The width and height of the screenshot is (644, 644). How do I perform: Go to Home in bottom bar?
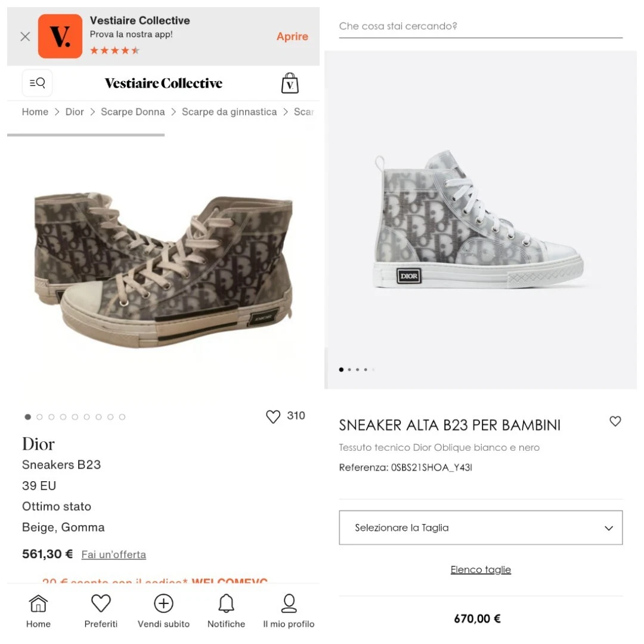(38, 611)
